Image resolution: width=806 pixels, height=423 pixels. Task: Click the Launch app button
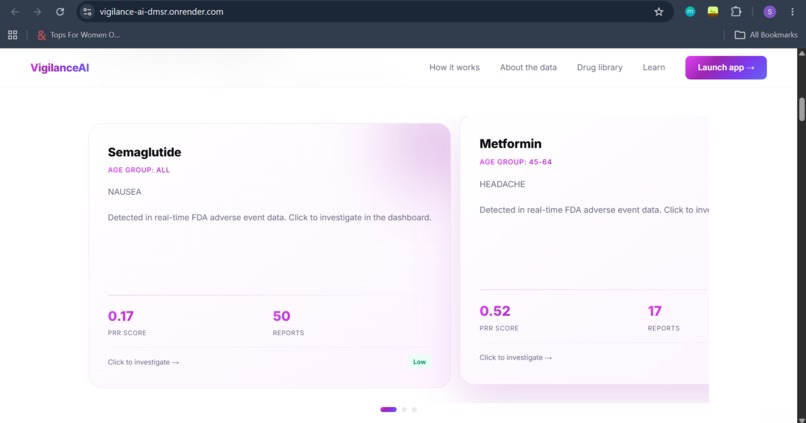click(726, 67)
